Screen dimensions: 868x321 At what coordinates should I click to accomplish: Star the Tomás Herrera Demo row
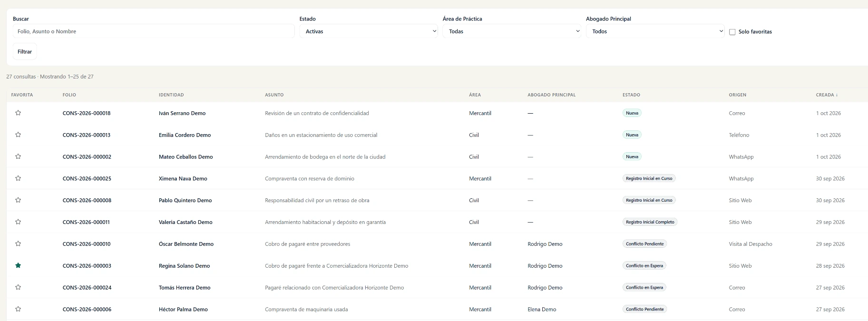click(x=18, y=287)
